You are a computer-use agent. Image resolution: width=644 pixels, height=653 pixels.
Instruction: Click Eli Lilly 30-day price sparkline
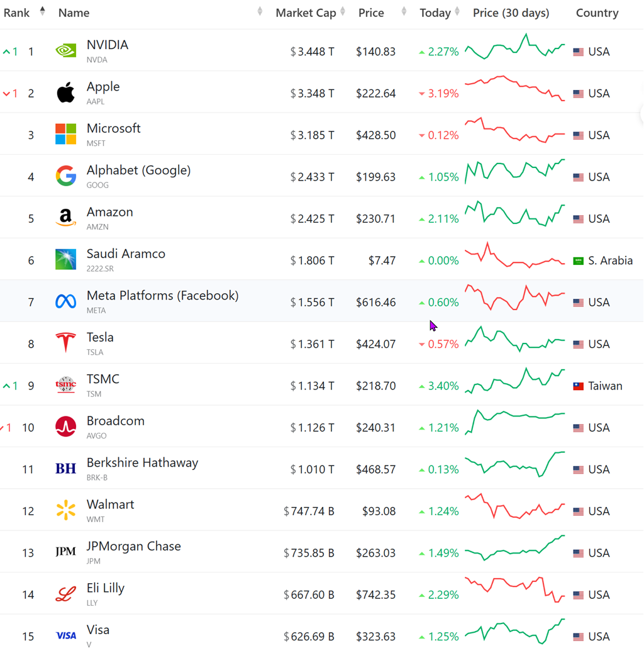(514, 589)
